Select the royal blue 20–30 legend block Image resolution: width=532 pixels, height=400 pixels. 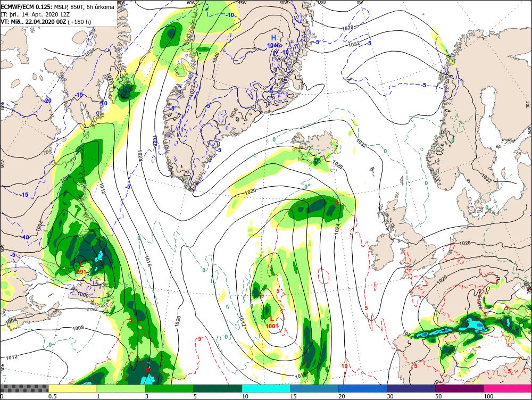pos(363,388)
